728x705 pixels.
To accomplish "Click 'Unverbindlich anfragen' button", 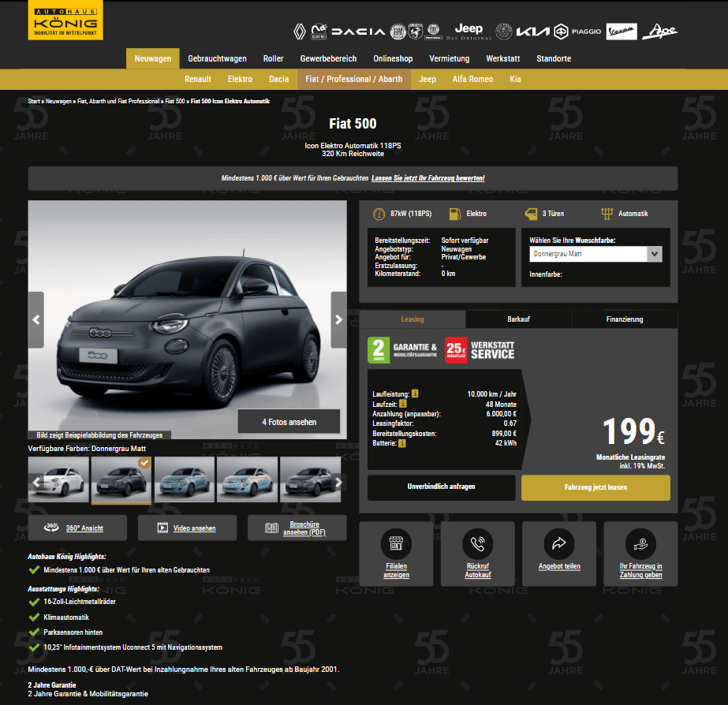I will point(442,487).
